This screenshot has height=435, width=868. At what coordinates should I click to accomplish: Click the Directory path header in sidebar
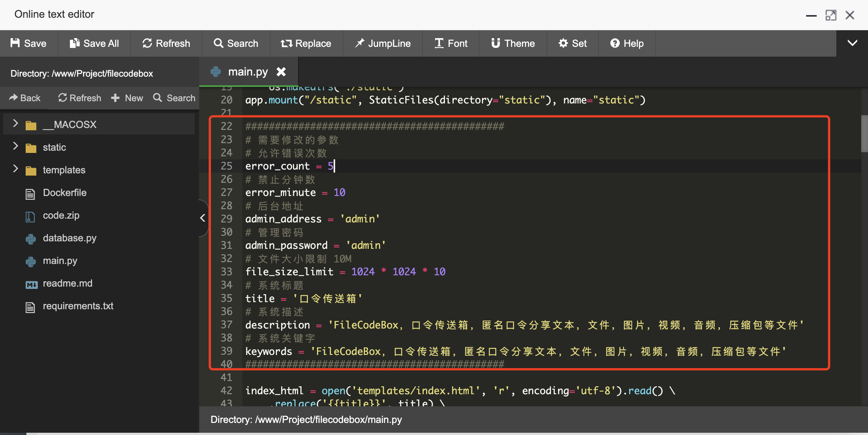tap(82, 73)
